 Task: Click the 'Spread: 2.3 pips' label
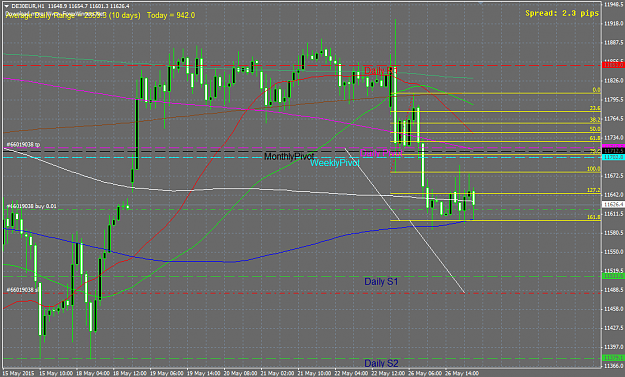point(562,13)
